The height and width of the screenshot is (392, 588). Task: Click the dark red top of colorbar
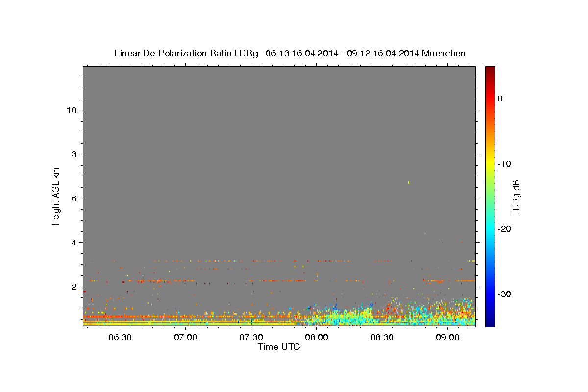(x=490, y=70)
